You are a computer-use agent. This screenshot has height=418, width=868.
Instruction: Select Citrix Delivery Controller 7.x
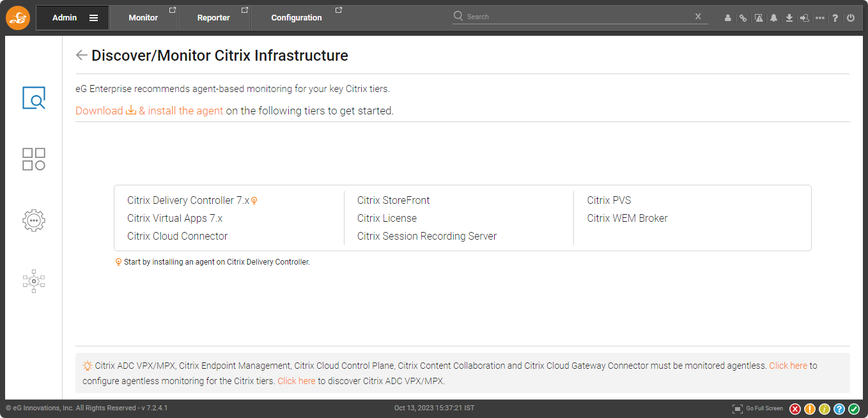point(188,200)
